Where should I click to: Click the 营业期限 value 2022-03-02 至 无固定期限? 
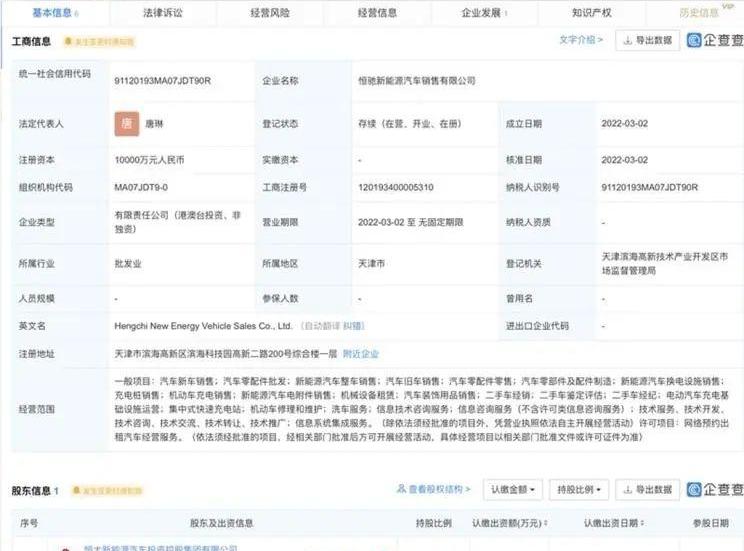(x=410, y=222)
